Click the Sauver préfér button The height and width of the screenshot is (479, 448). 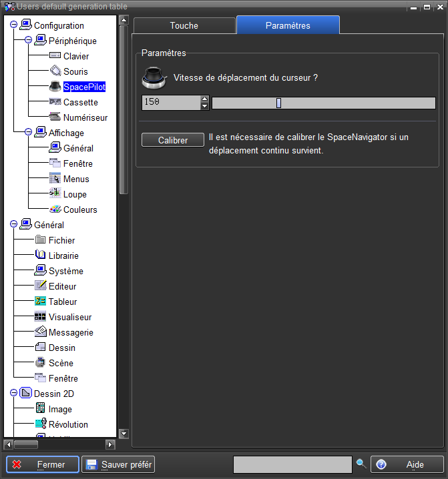point(118,464)
